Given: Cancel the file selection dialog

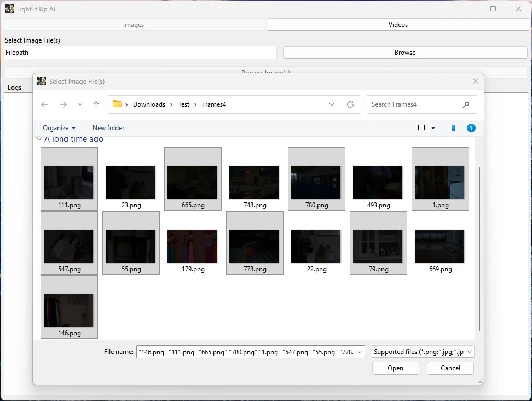Looking at the screenshot, I should (x=450, y=368).
